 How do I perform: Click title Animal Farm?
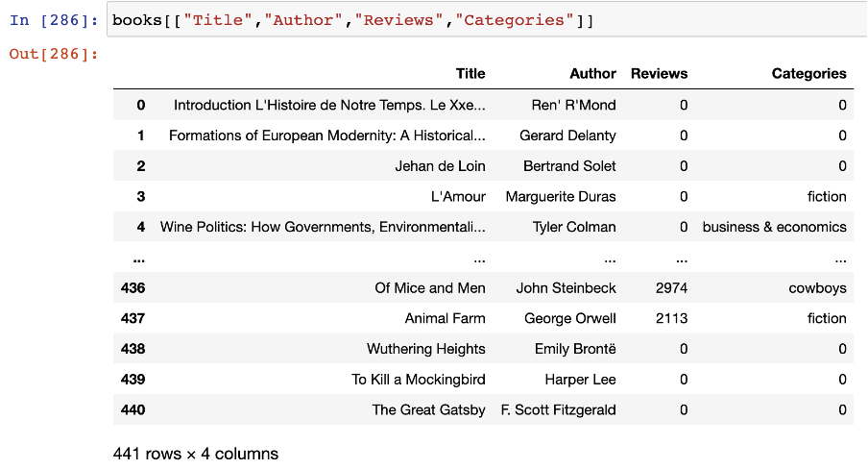click(446, 318)
